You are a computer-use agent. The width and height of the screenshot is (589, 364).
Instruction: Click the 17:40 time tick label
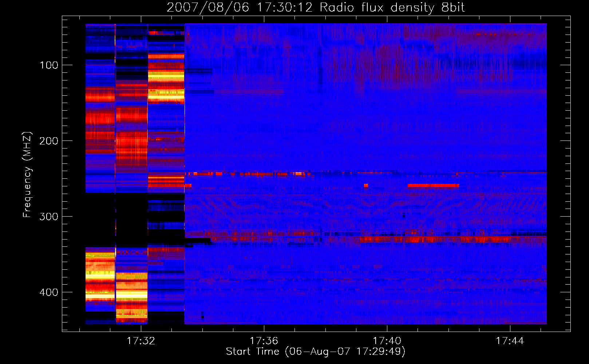[387, 341]
